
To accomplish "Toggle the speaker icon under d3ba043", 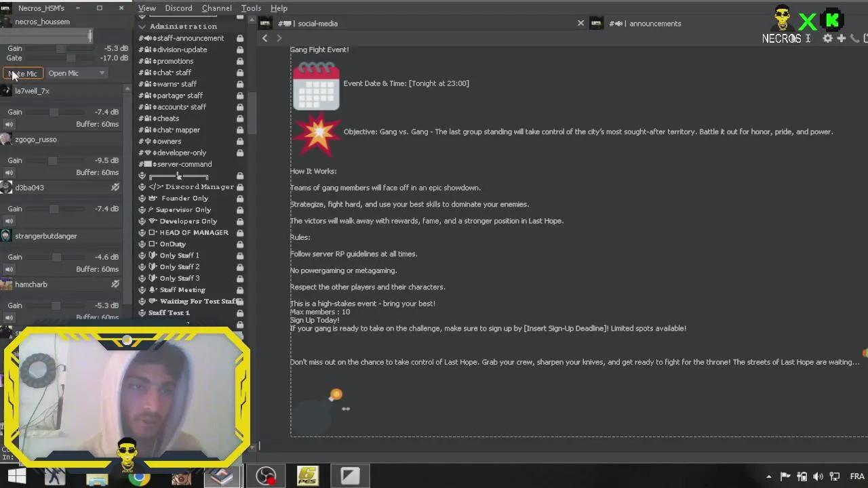I will click(x=9, y=221).
